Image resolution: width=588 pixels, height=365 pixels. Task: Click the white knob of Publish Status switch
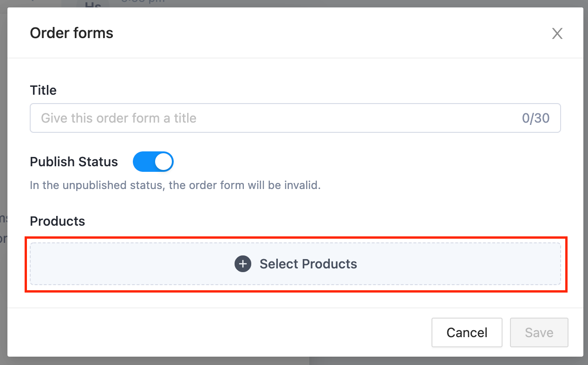pyautogui.click(x=163, y=162)
